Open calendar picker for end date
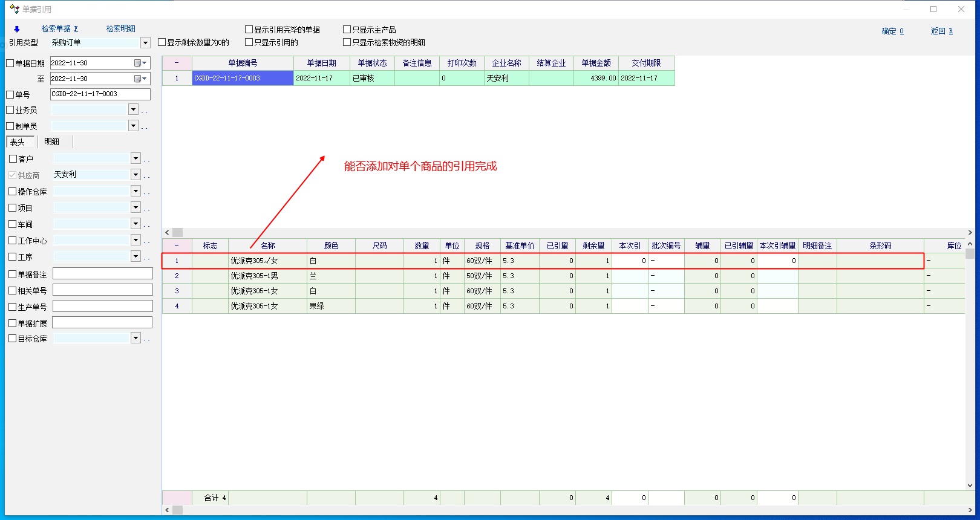This screenshot has width=980, height=520. 140,79
